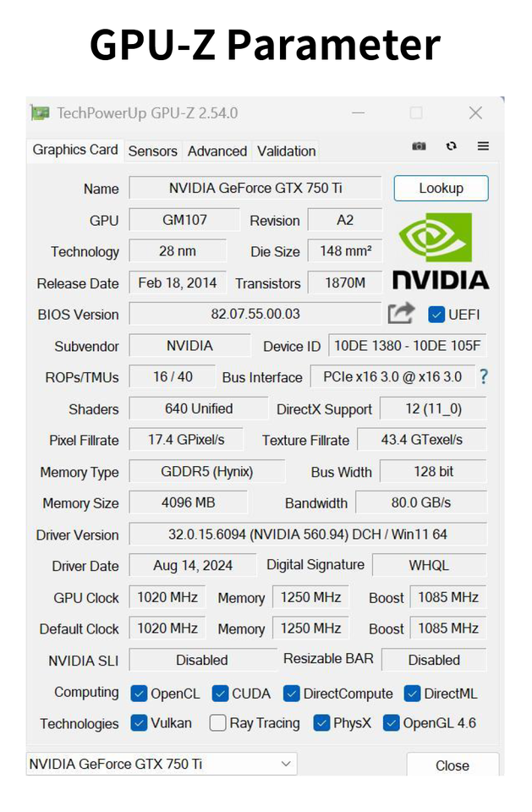
Task: Select the Validation tab
Action: [x=286, y=151]
